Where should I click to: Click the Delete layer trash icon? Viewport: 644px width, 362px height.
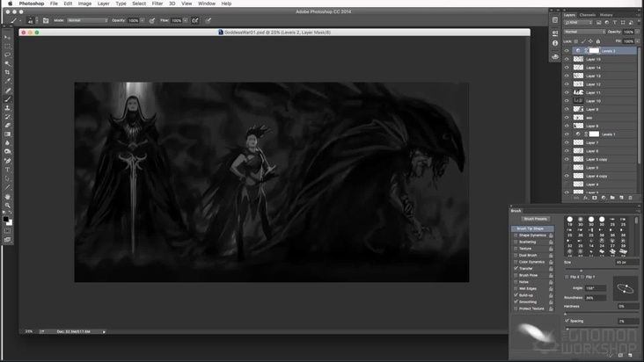[x=631, y=198]
